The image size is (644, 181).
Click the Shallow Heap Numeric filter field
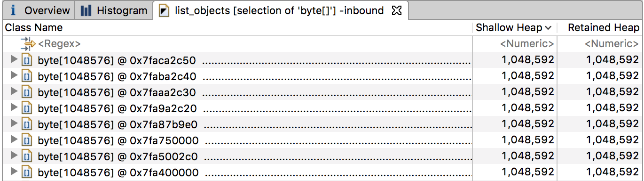pos(514,44)
